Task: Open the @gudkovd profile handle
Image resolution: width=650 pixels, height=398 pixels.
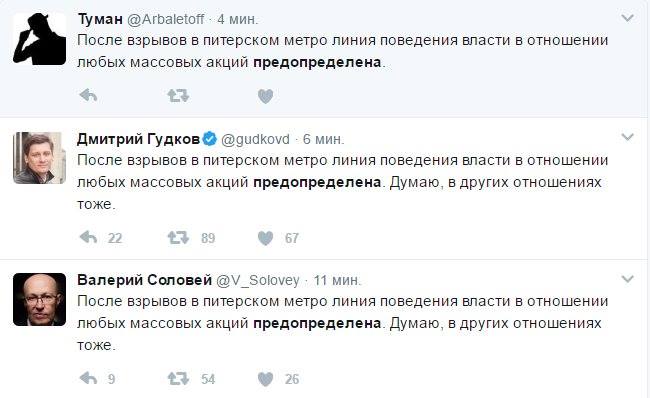Action: [x=255, y=139]
